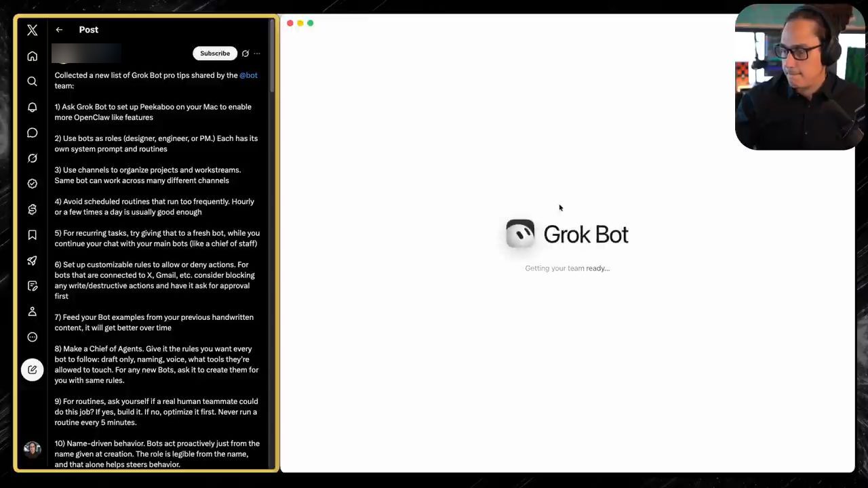Screen dimensions: 868x488
Task: Click the "Grok Bot" title text
Action: (586, 235)
